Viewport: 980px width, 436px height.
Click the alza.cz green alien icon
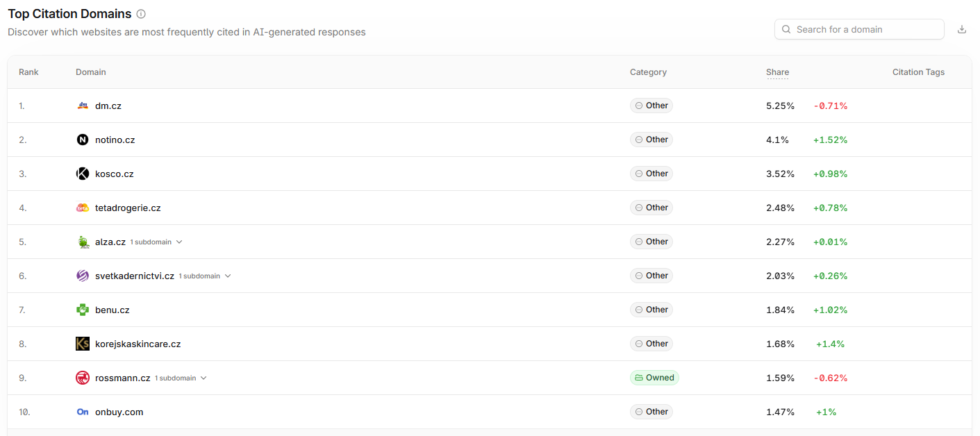pyautogui.click(x=83, y=242)
